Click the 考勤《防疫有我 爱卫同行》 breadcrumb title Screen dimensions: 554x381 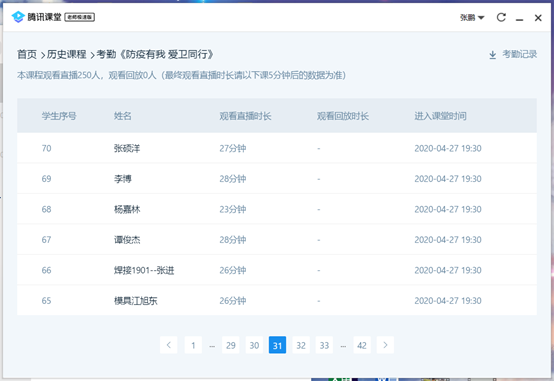coord(155,54)
